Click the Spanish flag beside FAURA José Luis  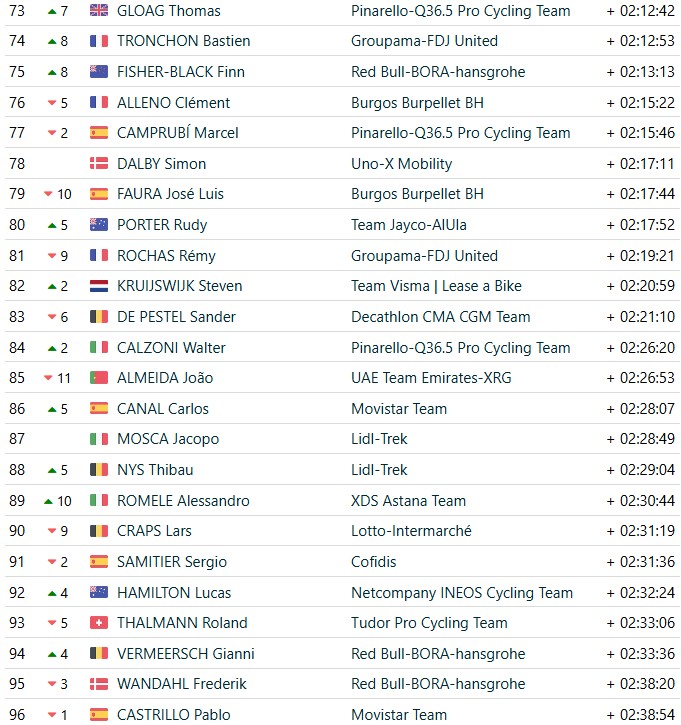click(x=98, y=194)
